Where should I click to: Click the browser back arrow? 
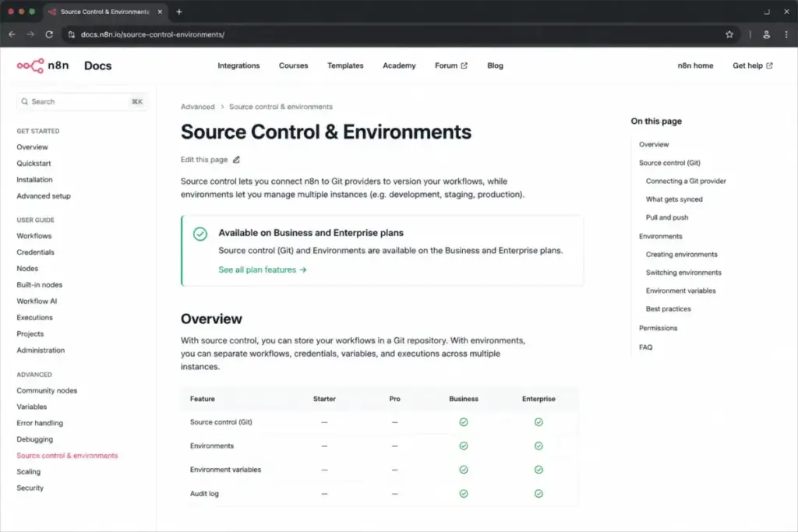coord(12,34)
